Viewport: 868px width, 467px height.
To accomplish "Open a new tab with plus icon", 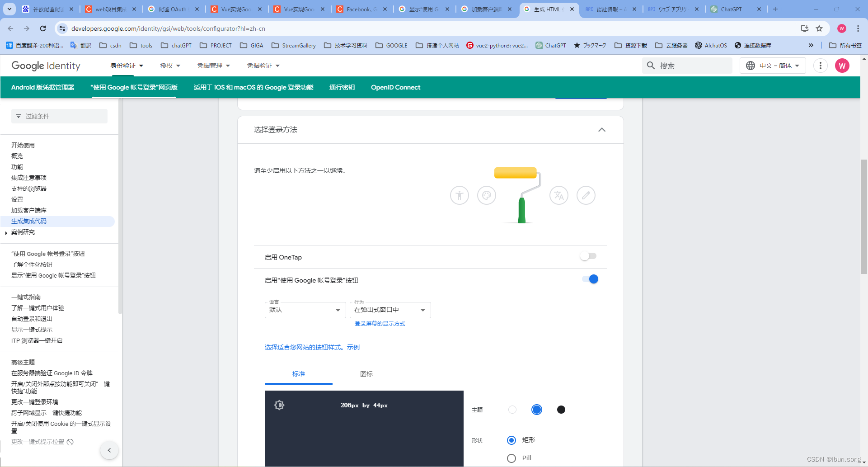I will (775, 9).
